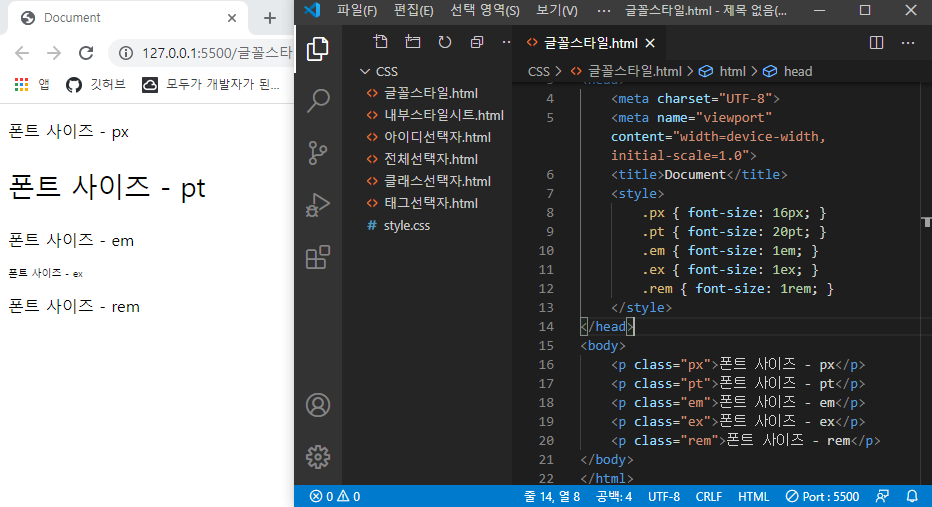Refresh the Explorer file list
This screenshot has width=932, height=507.
coord(445,42)
